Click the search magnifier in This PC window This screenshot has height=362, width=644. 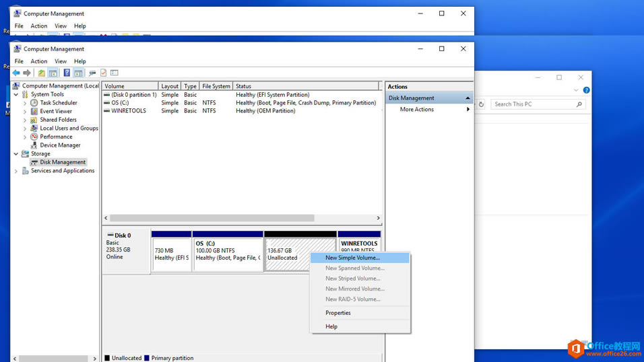[x=579, y=104]
